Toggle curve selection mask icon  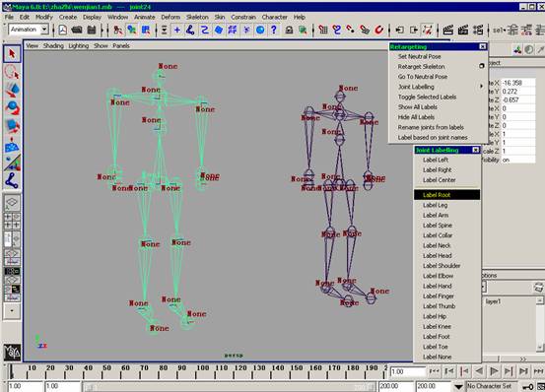coord(205,30)
